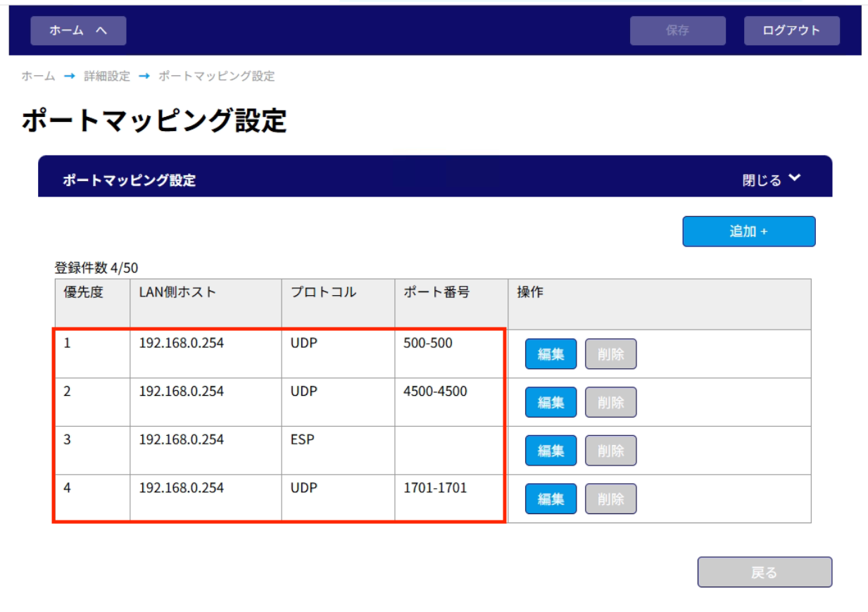
Task: Click the ESP protocol cell
Action: 338,451
